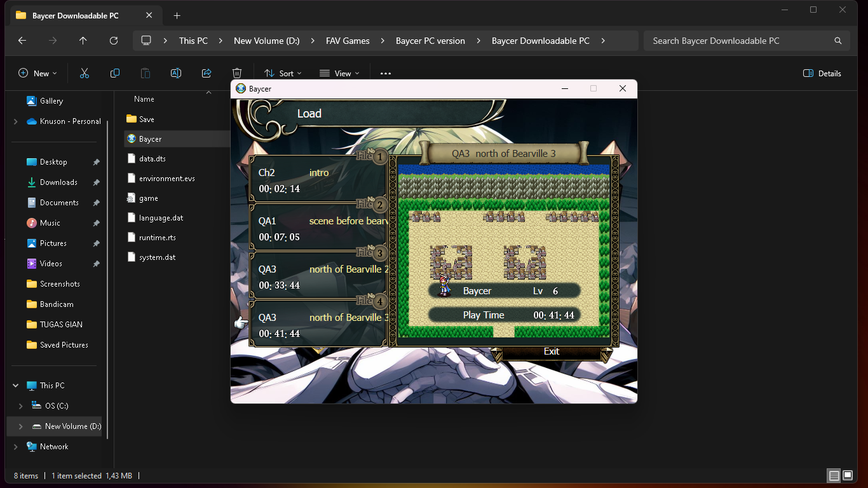Viewport: 868px width, 488px height.
Task: Click Exit in the Baycer load screen
Action: pos(552,351)
